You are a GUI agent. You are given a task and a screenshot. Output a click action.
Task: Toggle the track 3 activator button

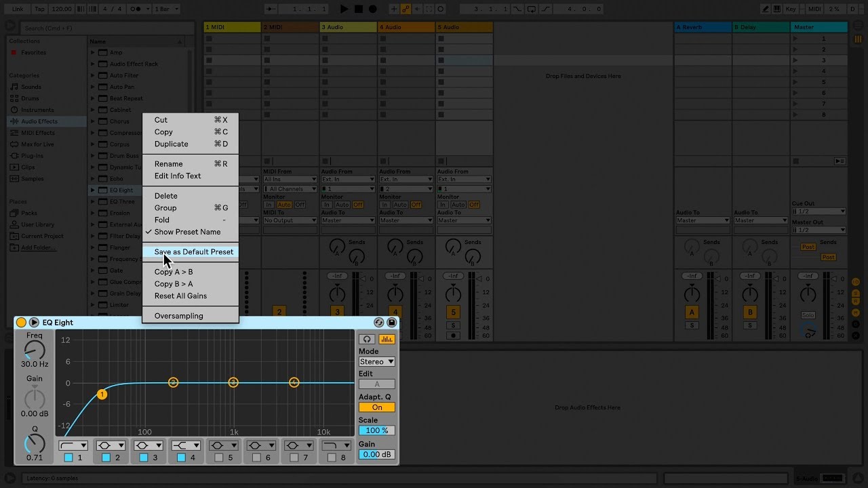[337, 312]
